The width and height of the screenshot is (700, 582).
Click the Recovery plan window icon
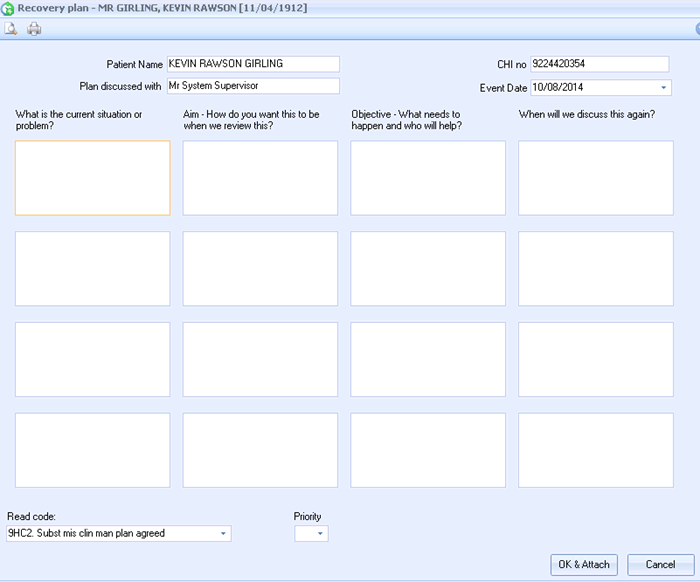tap(8, 8)
